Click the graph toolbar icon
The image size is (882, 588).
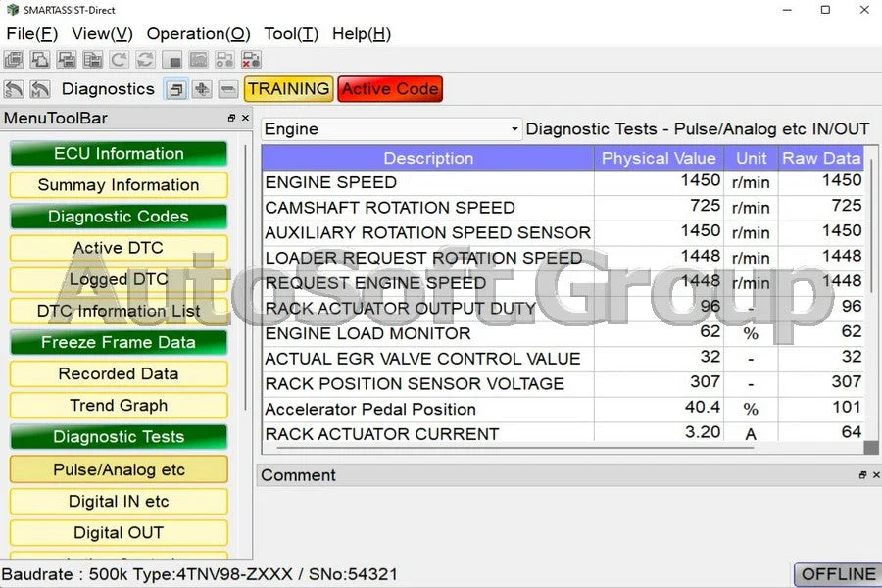pyautogui.click(x=198, y=59)
